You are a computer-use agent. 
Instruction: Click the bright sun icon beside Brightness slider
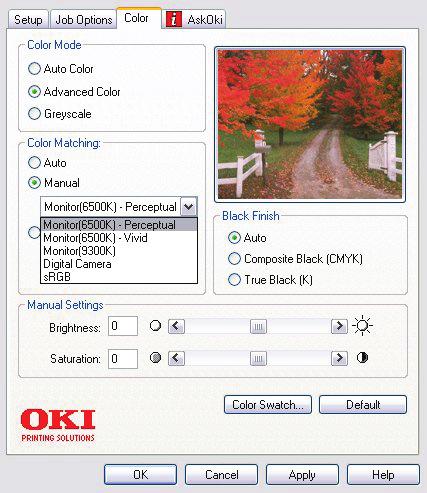pos(362,326)
